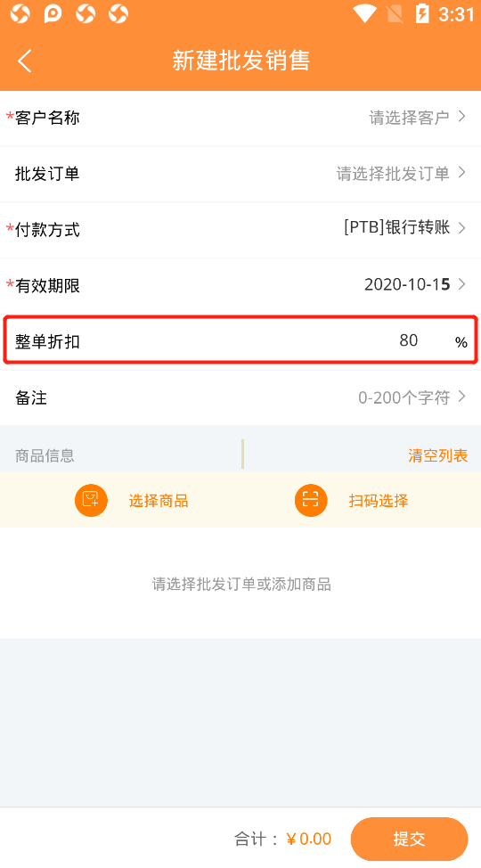Select 请选择客户 placeholder text
This screenshot has width=481, height=868.
(x=409, y=118)
